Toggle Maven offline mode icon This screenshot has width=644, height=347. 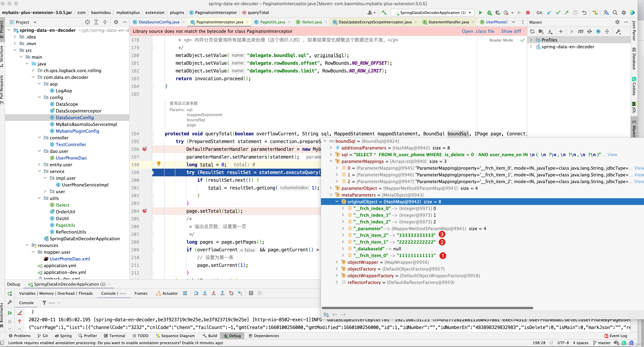589,31
